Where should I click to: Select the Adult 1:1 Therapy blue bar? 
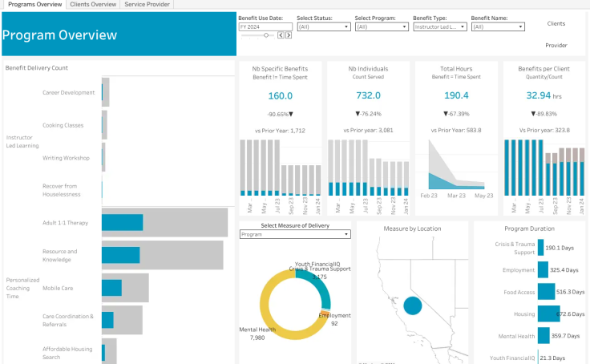tap(123, 222)
